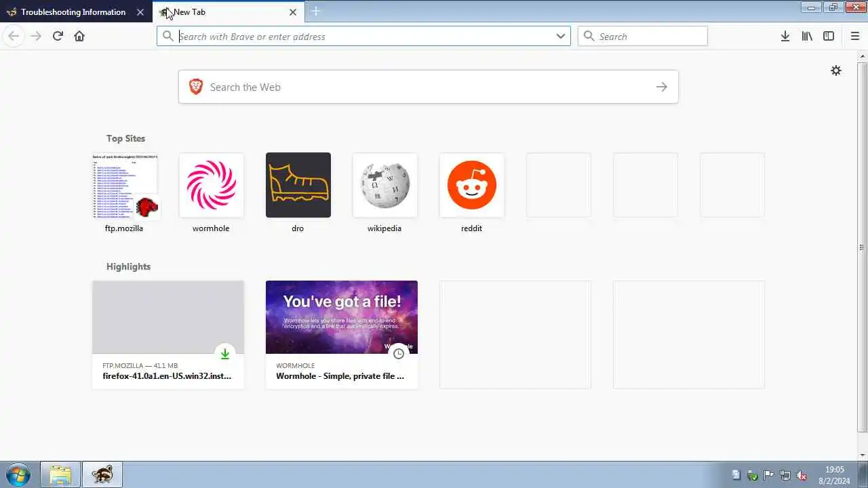Toggle the sidebar icon
Screen dimensions: 868x488
click(829, 36)
